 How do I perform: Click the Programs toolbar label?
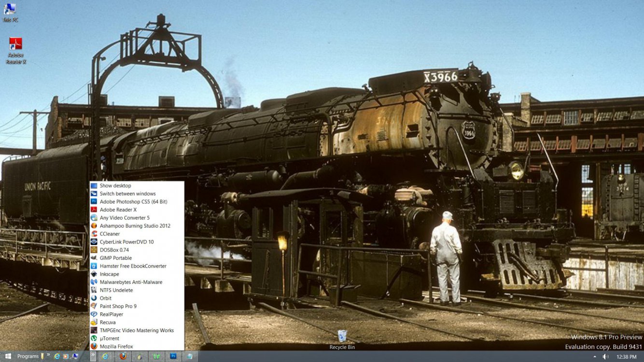28,356
